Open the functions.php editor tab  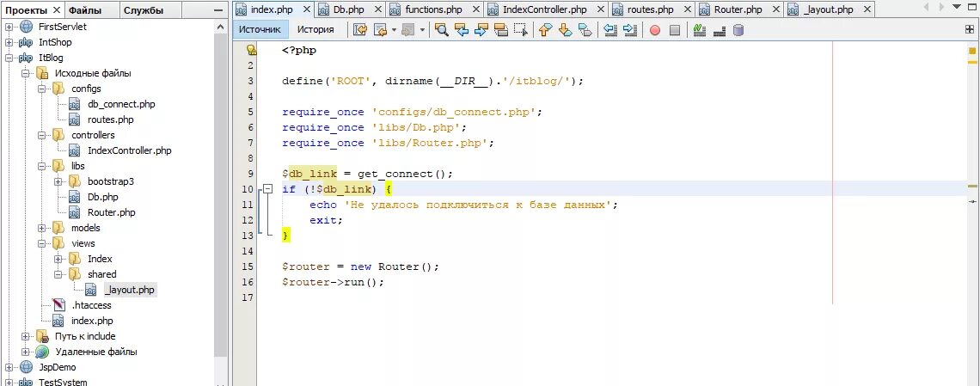[434, 9]
